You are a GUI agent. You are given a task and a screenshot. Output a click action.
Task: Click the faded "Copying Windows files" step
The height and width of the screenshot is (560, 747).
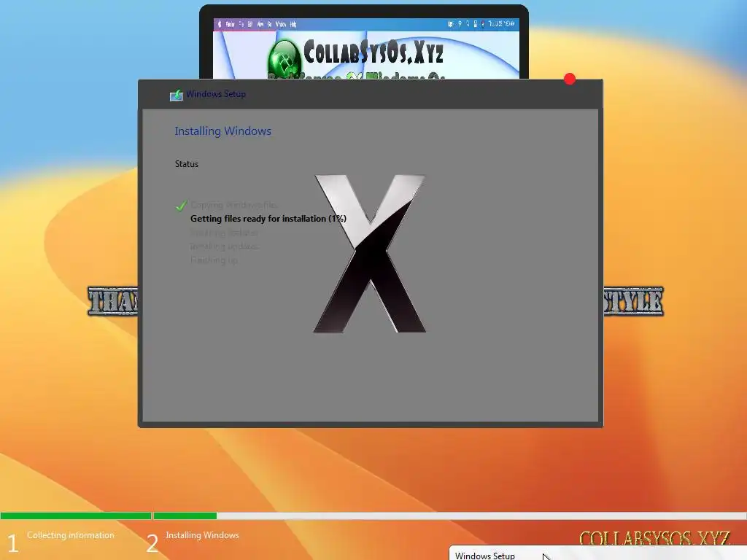point(233,205)
